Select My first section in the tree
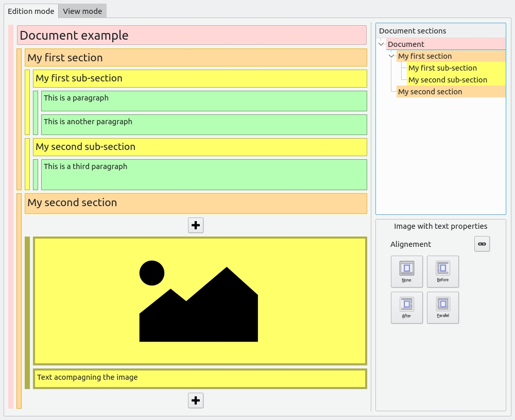Screen dimensions: 515x420 click(451, 56)
